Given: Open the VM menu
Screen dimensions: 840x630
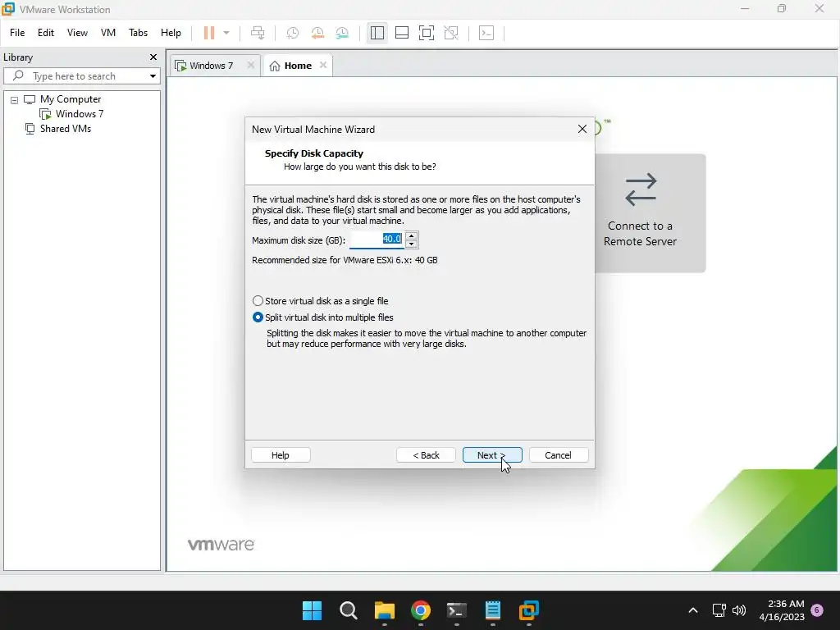Looking at the screenshot, I should 108,33.
